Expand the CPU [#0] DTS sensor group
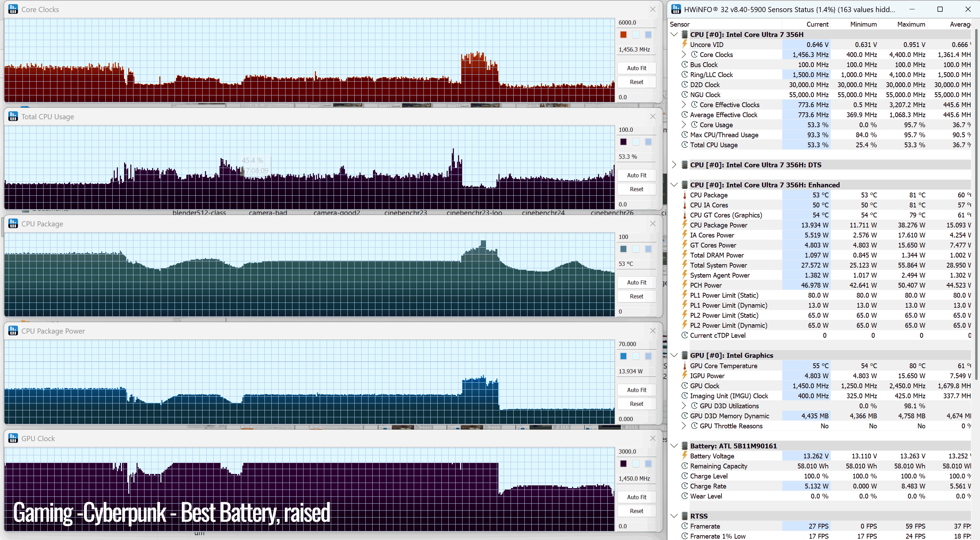The width and height of the screenshot is (980, 540). click(x=674, y=165)
